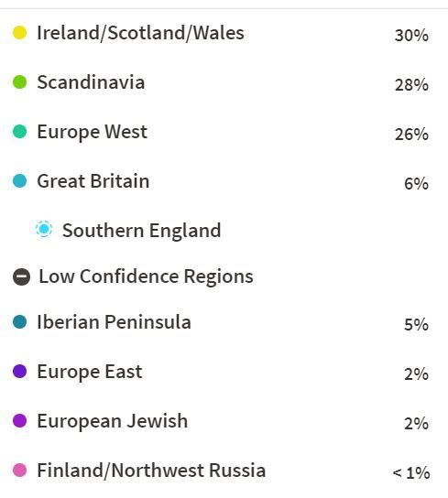Collapse the Low Confidence Regions minus icon
This screenshot has height=498, width=448.
[22, 276]
